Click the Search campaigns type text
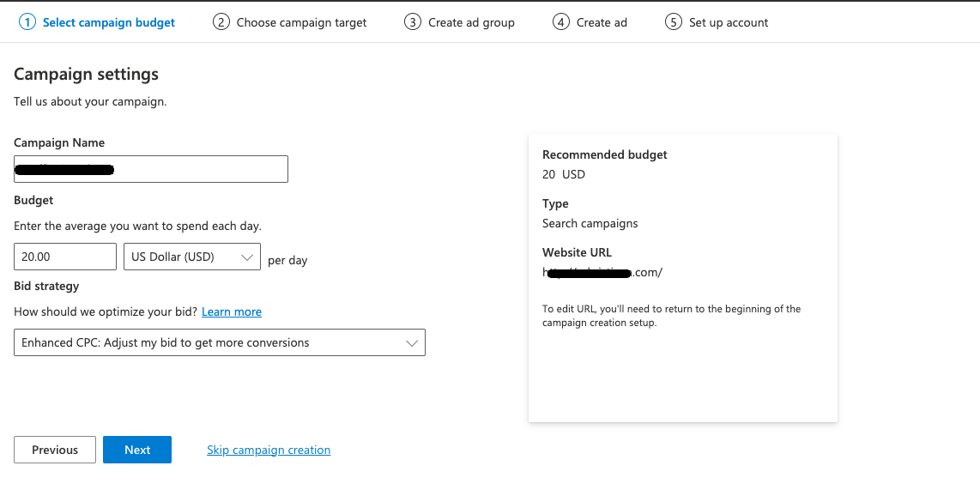980x496 pixels. coord(590,223)
